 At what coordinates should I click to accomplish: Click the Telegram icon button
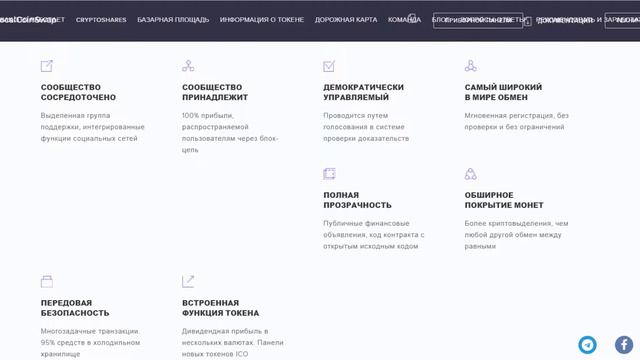coord(587,345)
